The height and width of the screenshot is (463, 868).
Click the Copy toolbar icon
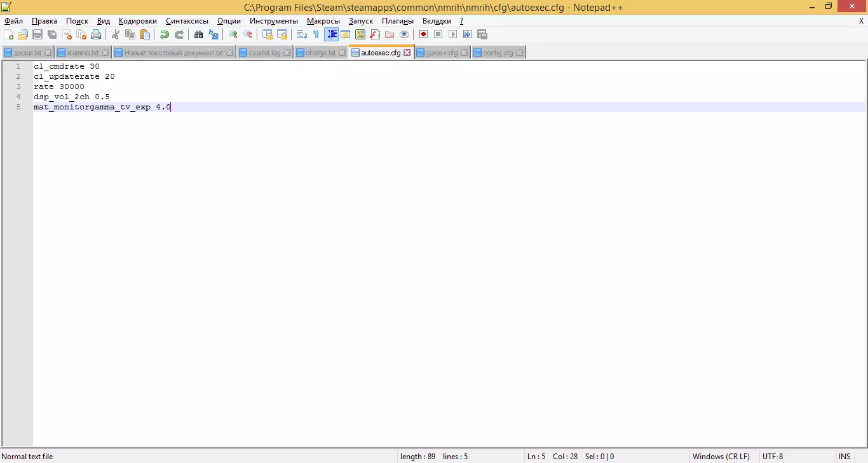pos(130,34)
